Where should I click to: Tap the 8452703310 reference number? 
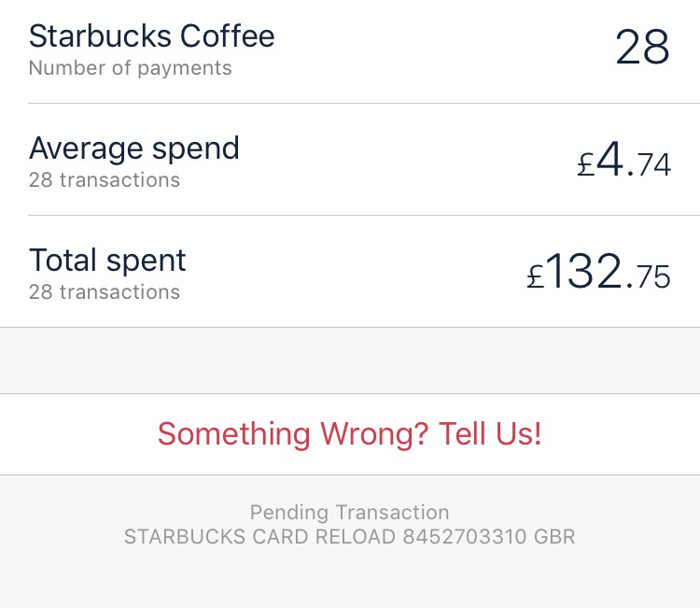tap(464, 537)
